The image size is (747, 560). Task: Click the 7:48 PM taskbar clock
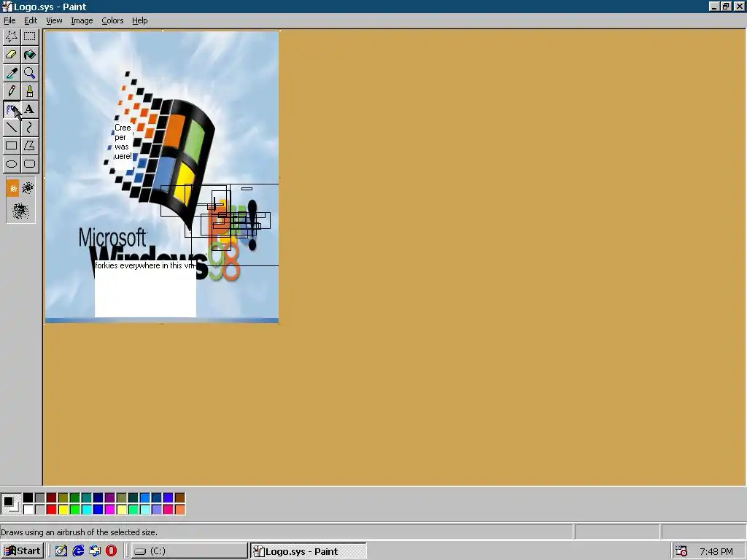coord(716,551)
